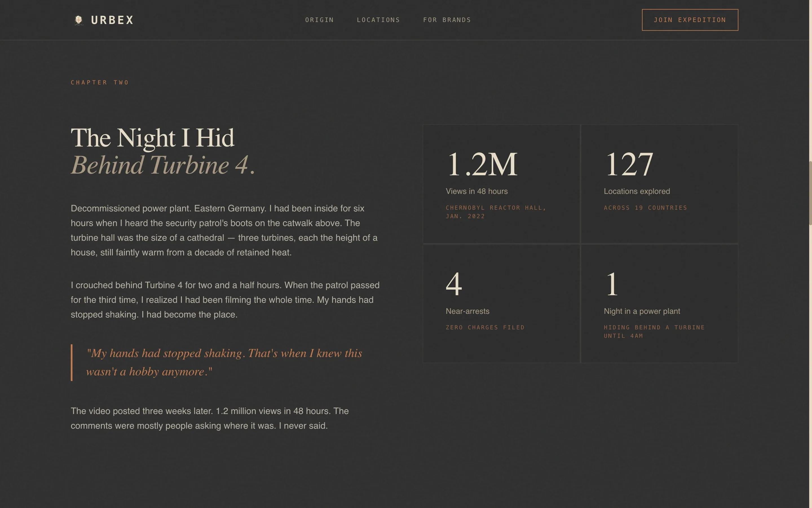
Task: Click the paragraph starting "Decommissioned power plant"
Action: click(224, 231)
